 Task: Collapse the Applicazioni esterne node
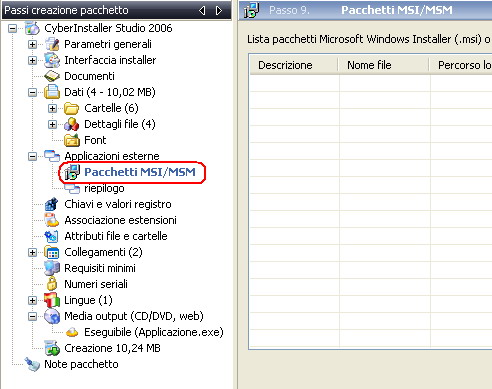coord(32,156)
